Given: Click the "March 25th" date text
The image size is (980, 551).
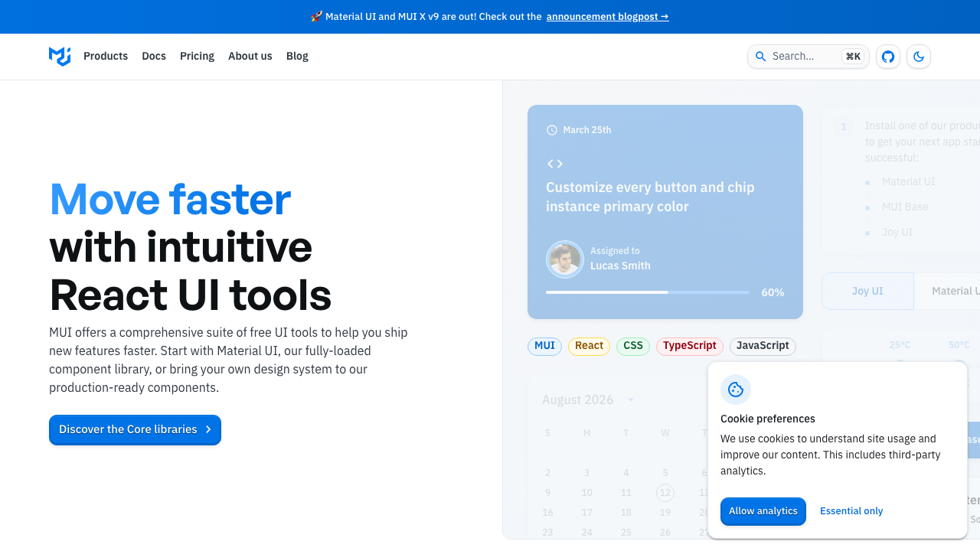Looking at the screenshot, I should 587,130.
